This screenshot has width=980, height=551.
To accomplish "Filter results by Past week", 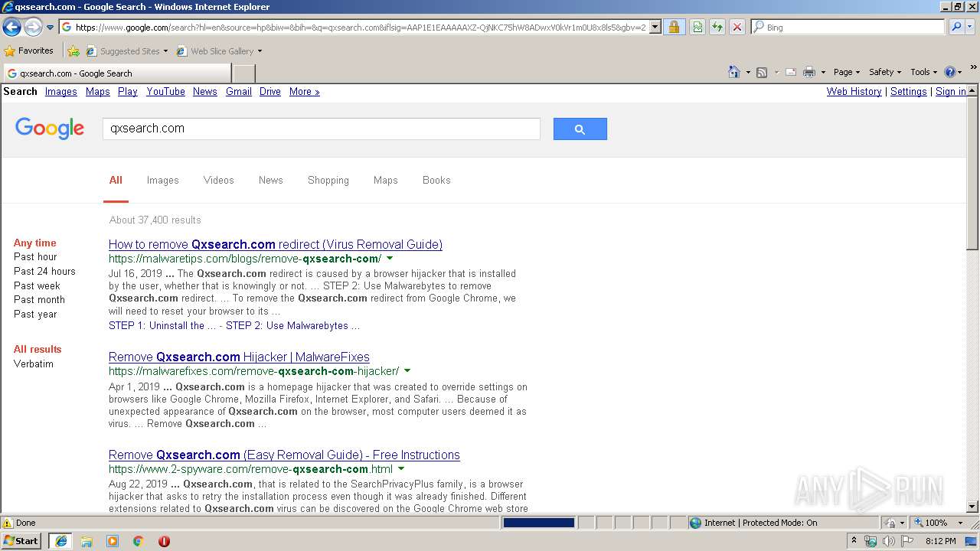I will click(x=37, y=285).
